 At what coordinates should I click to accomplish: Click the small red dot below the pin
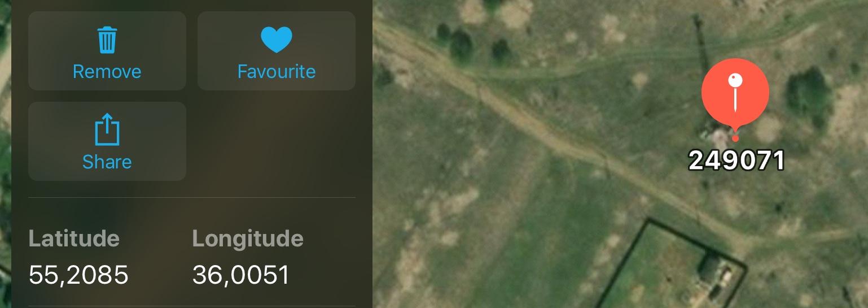point(735,138)
